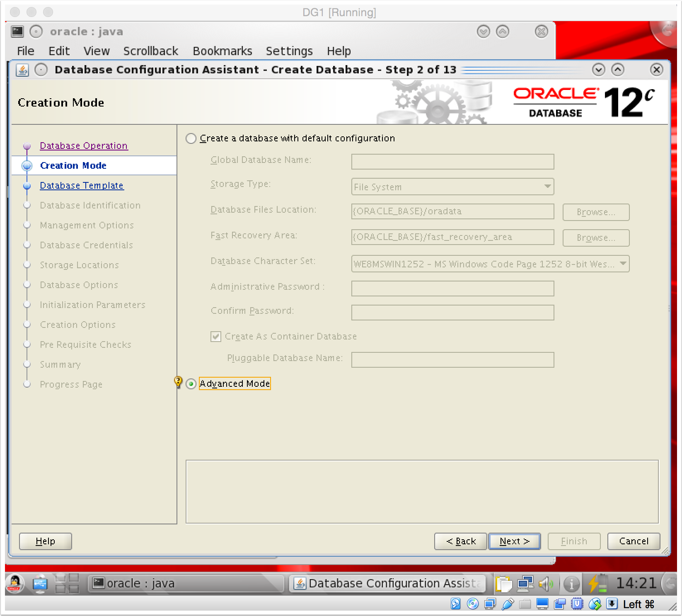Click the VirtualBox video capture status icon
Viewport: 682px width, 616px height.
[x=560, y=604]
